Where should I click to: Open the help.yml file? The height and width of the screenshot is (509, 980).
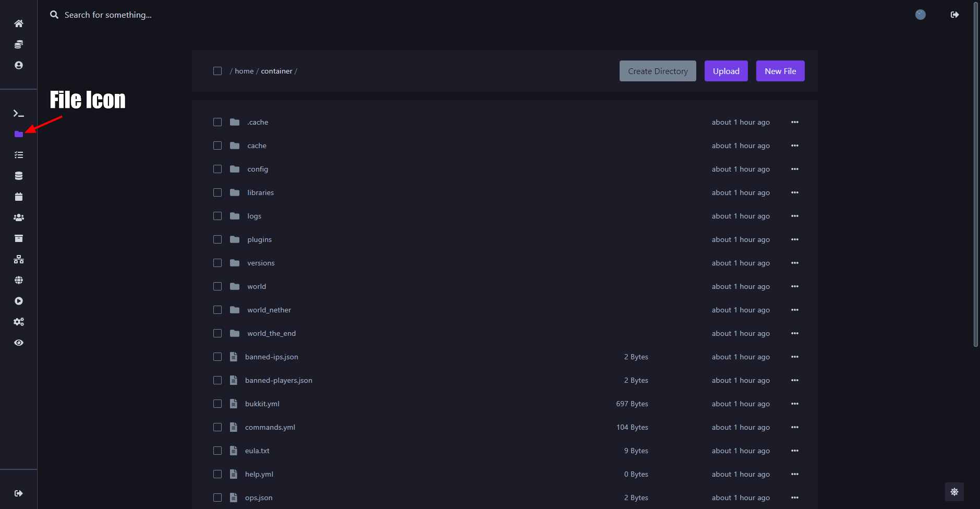[259, 474]
